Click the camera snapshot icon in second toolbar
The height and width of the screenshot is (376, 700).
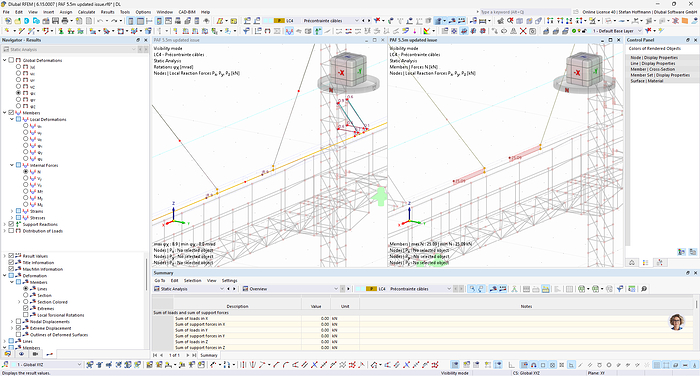point(532,31)
